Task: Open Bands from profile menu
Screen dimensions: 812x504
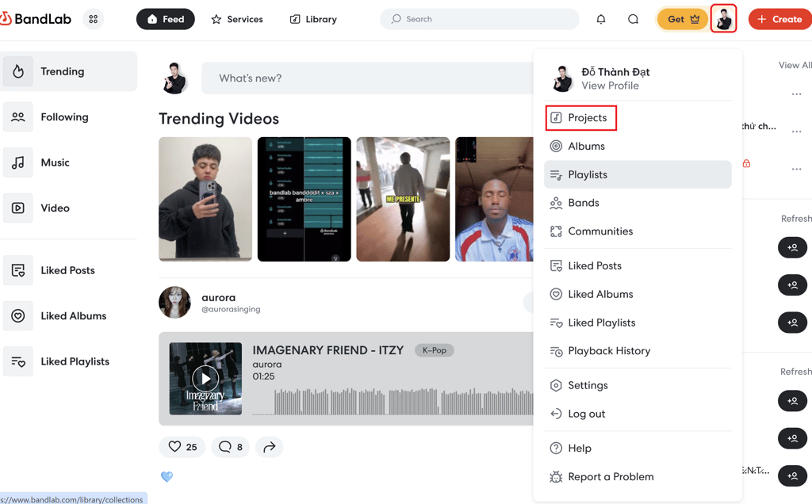Action: tap(638, 203)
